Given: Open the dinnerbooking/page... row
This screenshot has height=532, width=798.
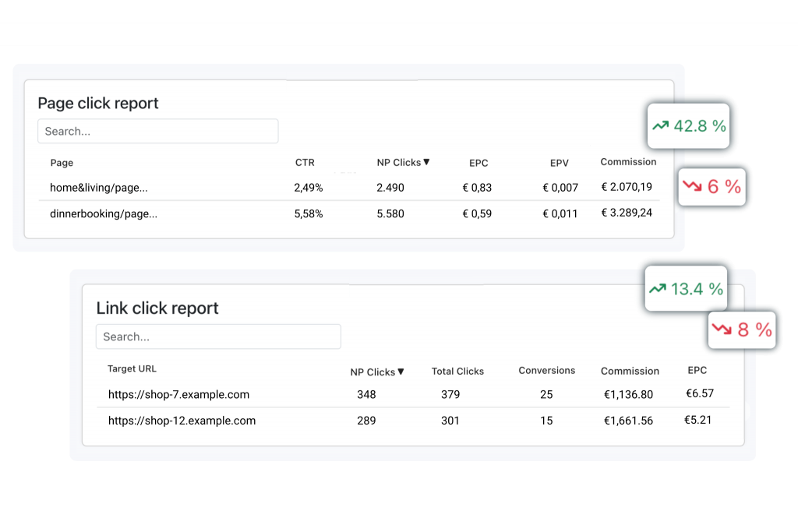Looking at the screenshot, I should click(x=104, y=213).
